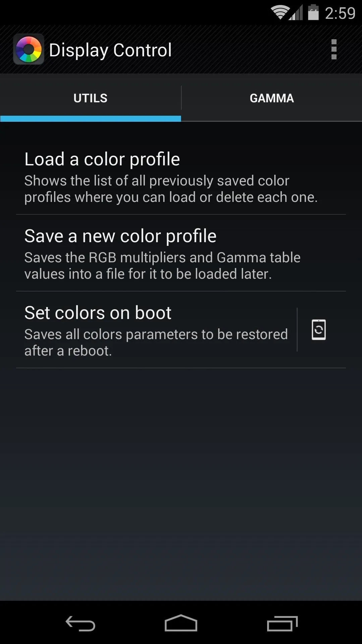Switch to the GAMMA tab
Screen dimensions: 362x644
tap(272, 98)
